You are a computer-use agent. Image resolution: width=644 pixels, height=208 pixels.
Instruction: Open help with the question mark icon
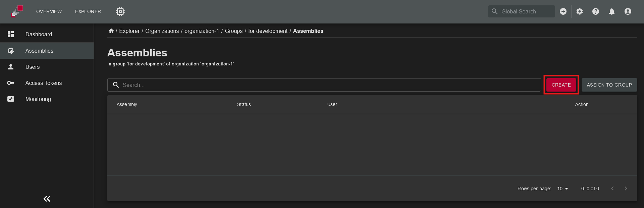click(596, 11)
